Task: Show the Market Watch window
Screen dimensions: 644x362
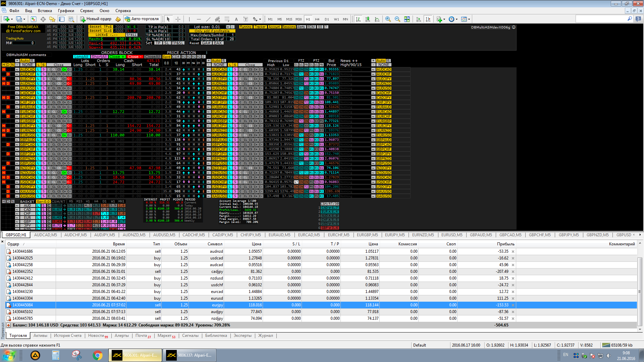Action: [33, 19]
